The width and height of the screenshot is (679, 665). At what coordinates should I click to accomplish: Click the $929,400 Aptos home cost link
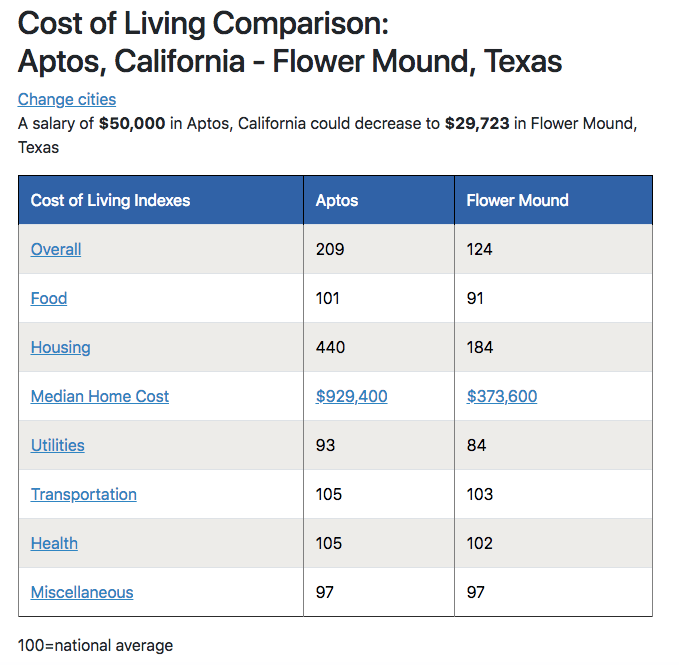[x=352, y=396]
